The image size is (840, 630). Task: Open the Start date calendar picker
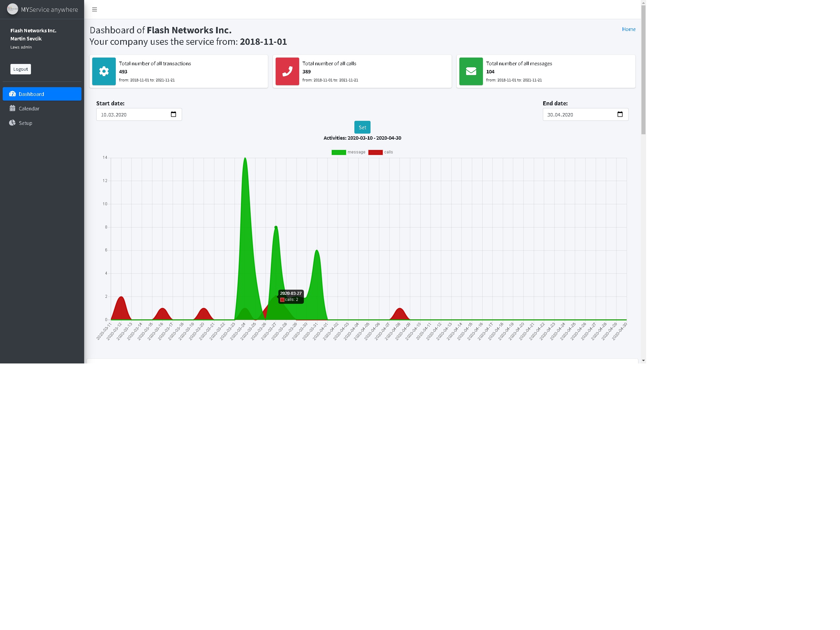(x=174, y=114)
